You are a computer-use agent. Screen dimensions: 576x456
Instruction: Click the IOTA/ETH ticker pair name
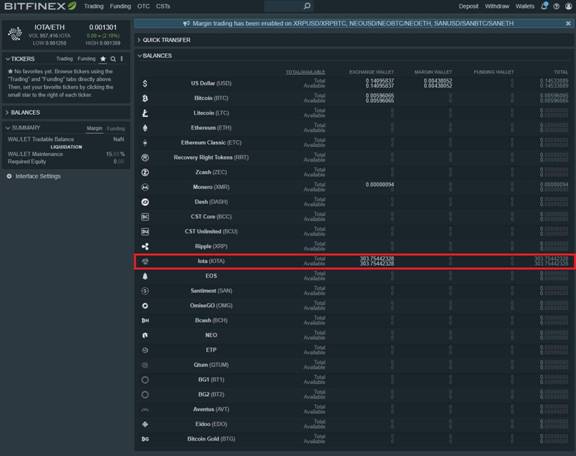[49, 27]
